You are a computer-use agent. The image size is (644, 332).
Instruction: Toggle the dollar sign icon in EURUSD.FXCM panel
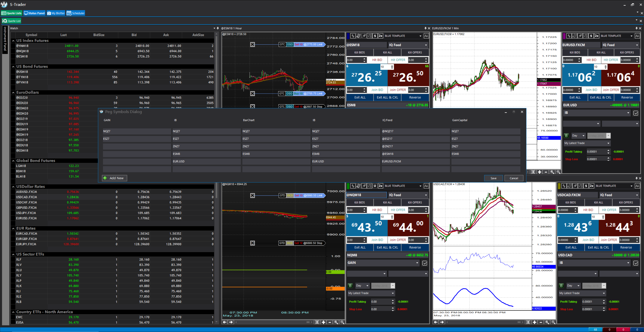tap(591, 36)
